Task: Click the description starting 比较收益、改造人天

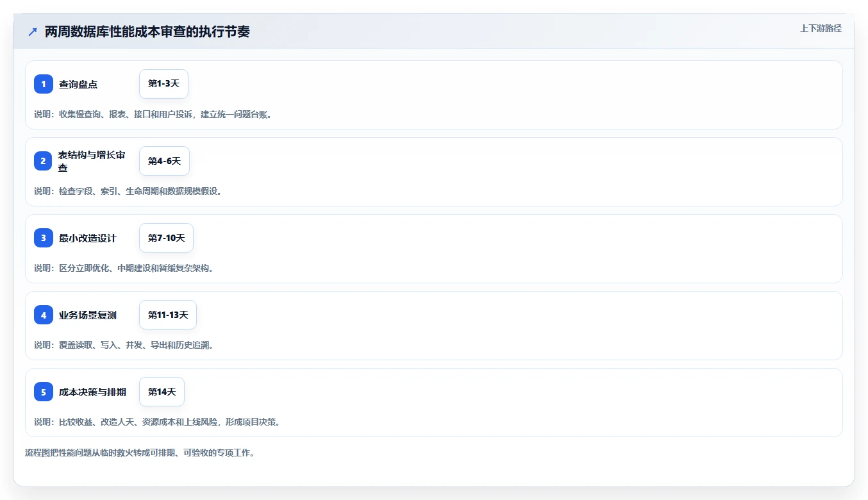Action: [158, 422]
